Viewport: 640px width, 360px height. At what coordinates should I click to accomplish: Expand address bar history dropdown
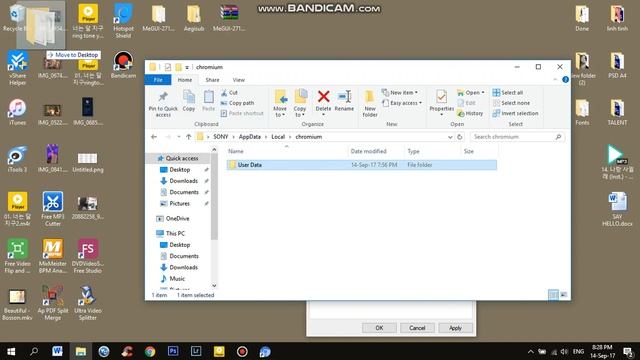tap(450, 137)
